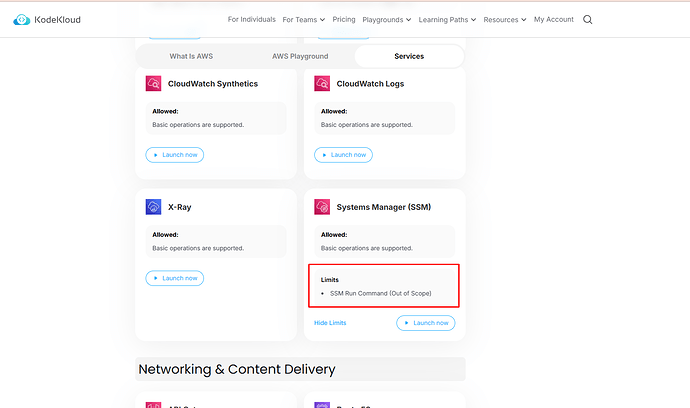Switch to the What Is AWS tab
Image resolution: width=690 pixels, height=408 pixels.
pyautogui.click(x=190, y=56)
